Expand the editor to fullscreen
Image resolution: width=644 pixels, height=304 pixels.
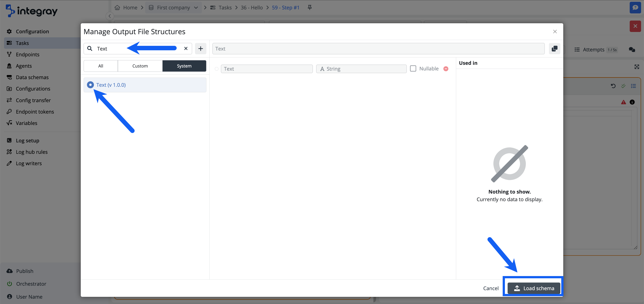(636, 67)
